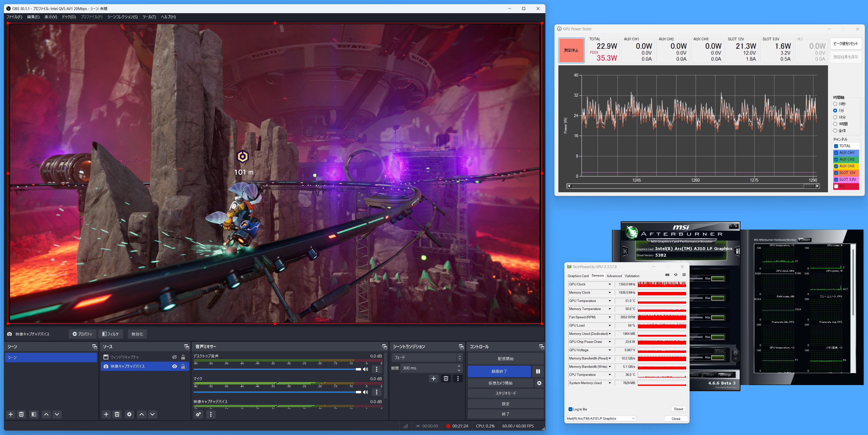This screenshot has width=868, height=435.
Task: Toggle lock on 映像キャプチャデバイス source
Action: pyautogui.click(x=183, y=366)
